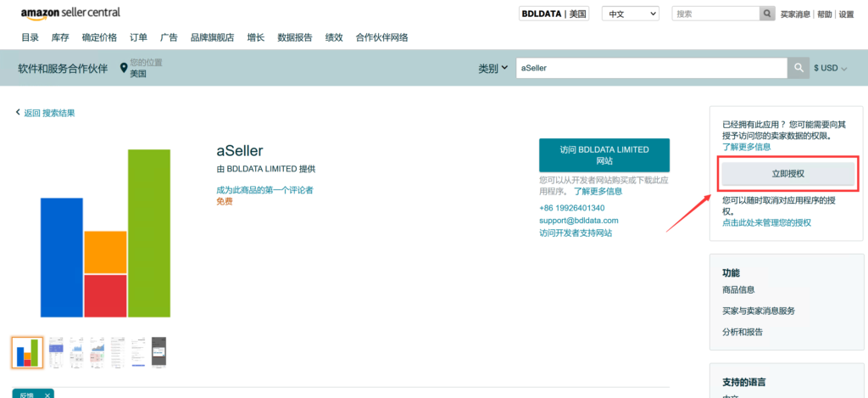Open 设置 in the top bar

(847, 14)
